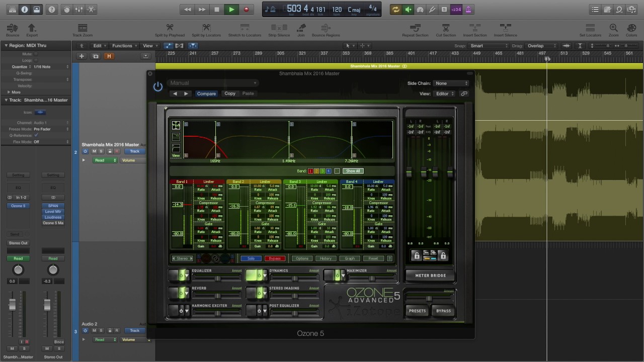Open Ozone Graph tab
The image size is (644, 362).
[350, 258]
